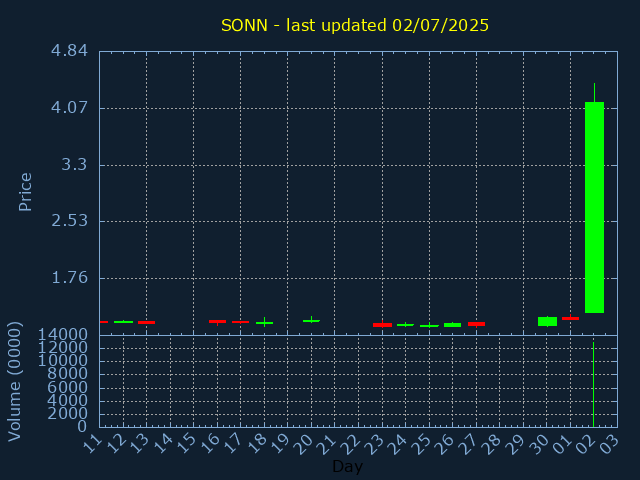Image resolution: width=640 pixels, height=480 pixels.
Task: Click the 6000 volume axis label
Action: 68,387
